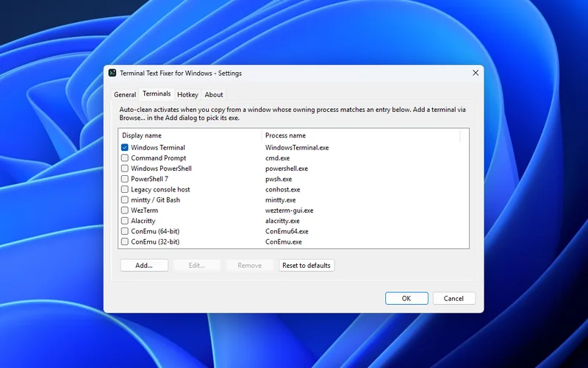Select the Command Prompt row label

159,158
